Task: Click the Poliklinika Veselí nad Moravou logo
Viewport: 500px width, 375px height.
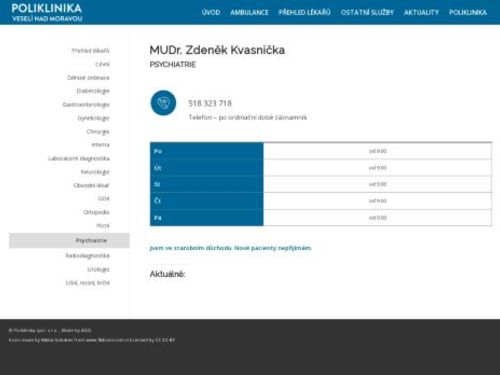Action: pyautogui.click(x=47, y=12)
